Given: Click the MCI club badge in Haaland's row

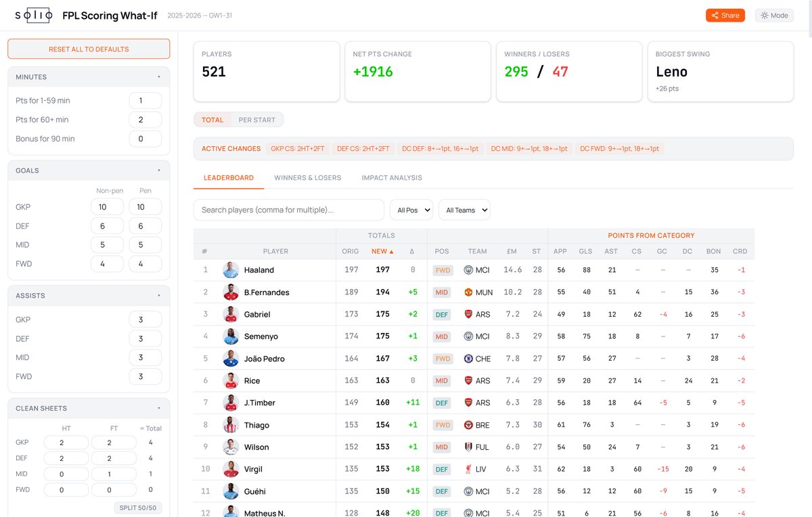Looking at the screenshot, I should [468, 270].
